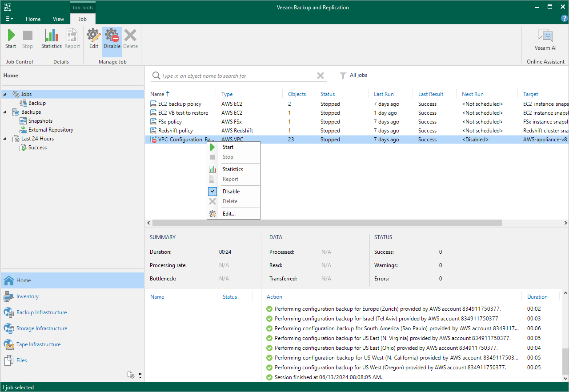Click the Delete ribbon icon
This screenshot has height=392, width=569.
coord(130,39)
